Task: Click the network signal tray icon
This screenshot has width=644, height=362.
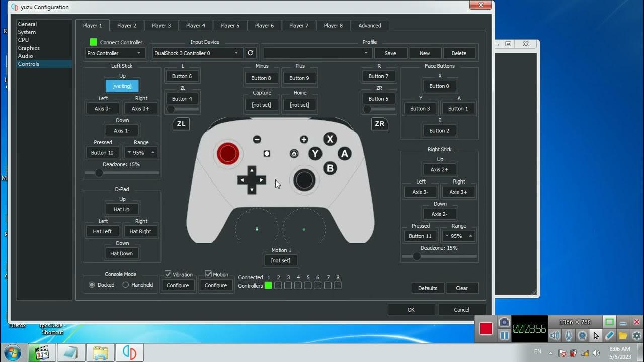Action: click(x=585, y=353)
